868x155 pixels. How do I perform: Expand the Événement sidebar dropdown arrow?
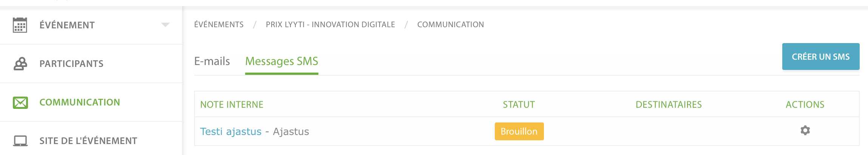pyautogui.click(x=165, y=25)
